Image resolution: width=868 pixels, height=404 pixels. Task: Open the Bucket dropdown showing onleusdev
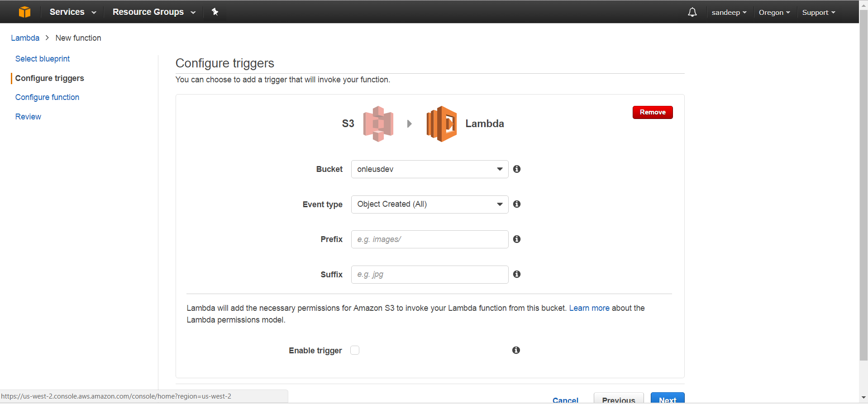429,169
